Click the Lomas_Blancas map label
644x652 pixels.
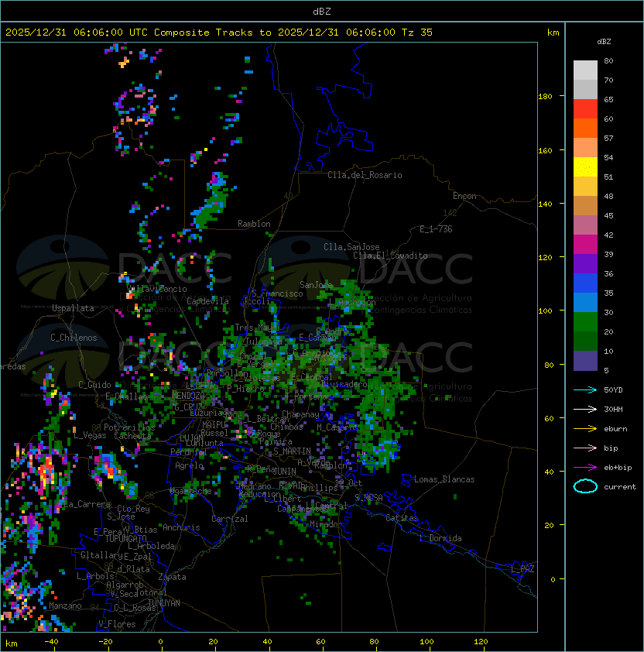click(x=444, y=479)
